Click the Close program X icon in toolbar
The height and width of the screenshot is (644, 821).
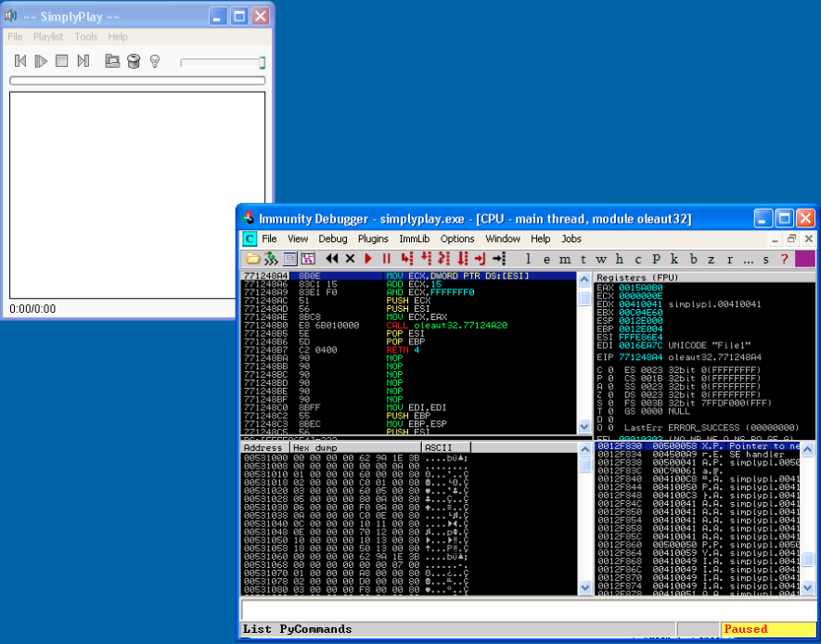pyautogui.click(x=350, y=258)
